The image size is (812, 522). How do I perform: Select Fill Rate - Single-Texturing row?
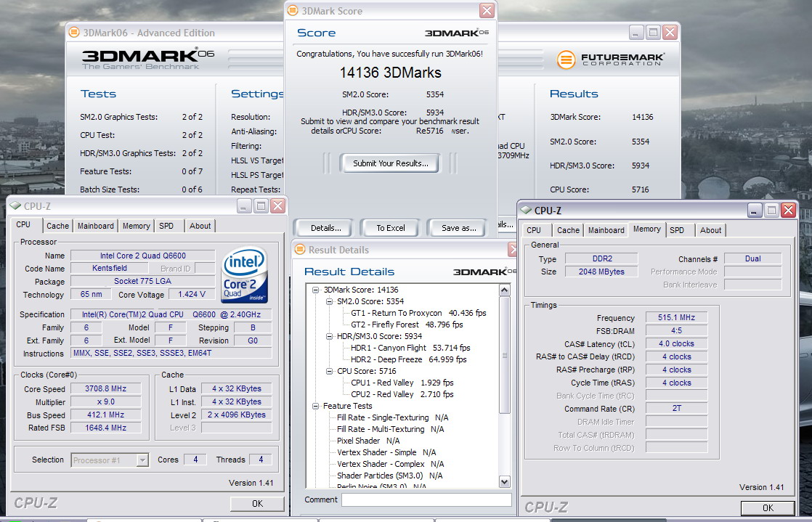point(392,417)
